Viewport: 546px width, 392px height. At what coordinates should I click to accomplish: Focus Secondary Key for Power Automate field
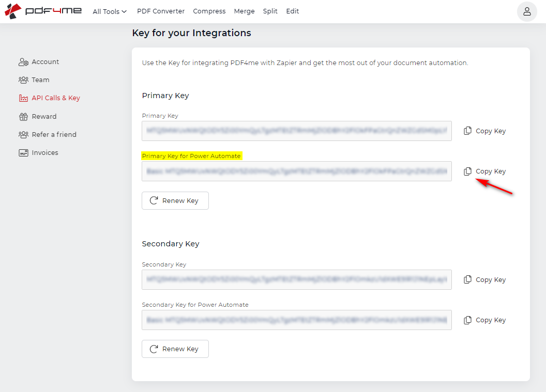297,320
